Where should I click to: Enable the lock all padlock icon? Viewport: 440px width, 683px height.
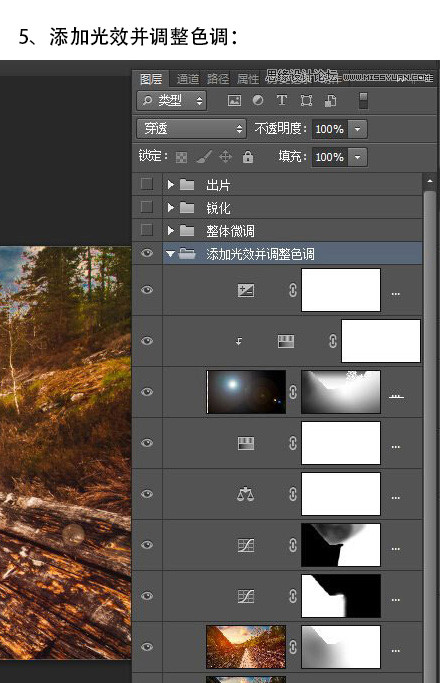tap(248, 156)
